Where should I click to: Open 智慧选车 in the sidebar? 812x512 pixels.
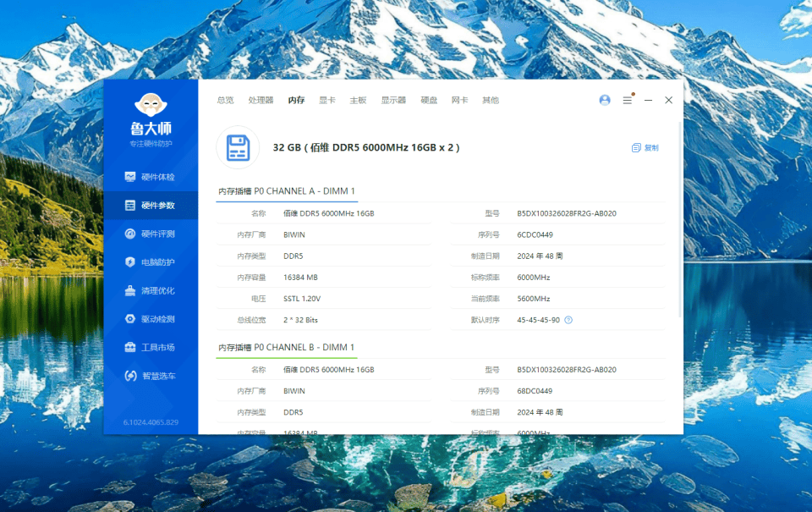click(x=151, y=376)
